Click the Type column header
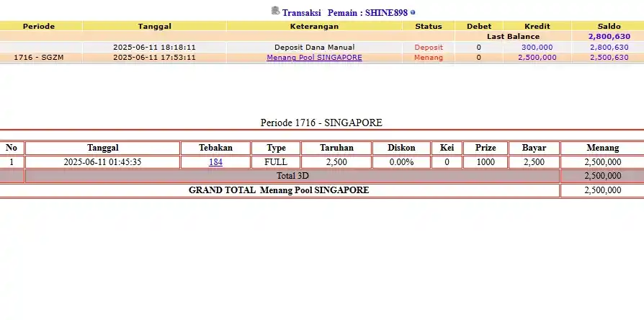This screenshot has width=644, height=320. click(276, 148)
